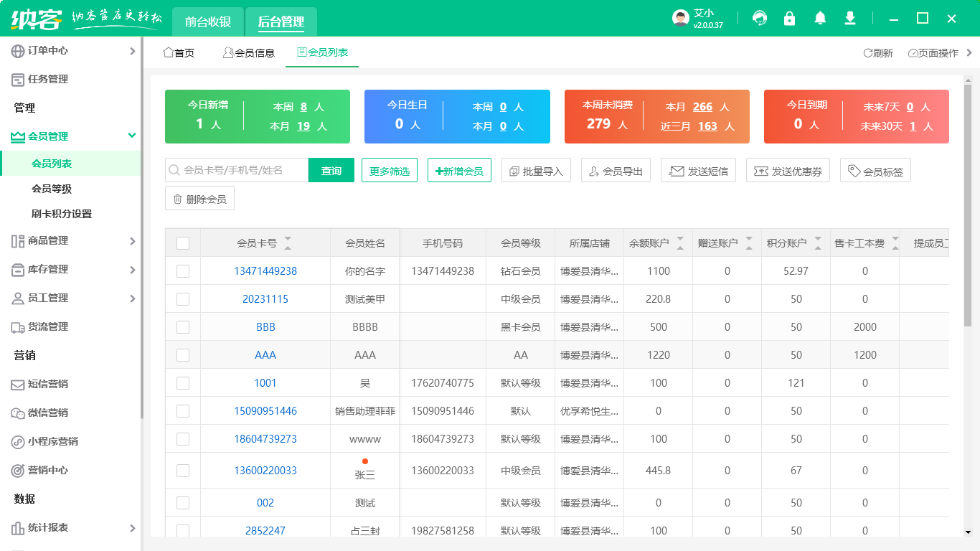980x551 pixels.
Task: Click the customer service headset icon
Action: click(759, 19)
